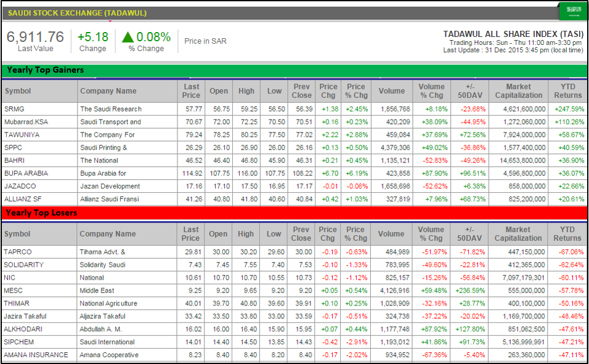Screen dimensions: 589x364
Task: Click the Trading Hours line
Action: point(515,43)
